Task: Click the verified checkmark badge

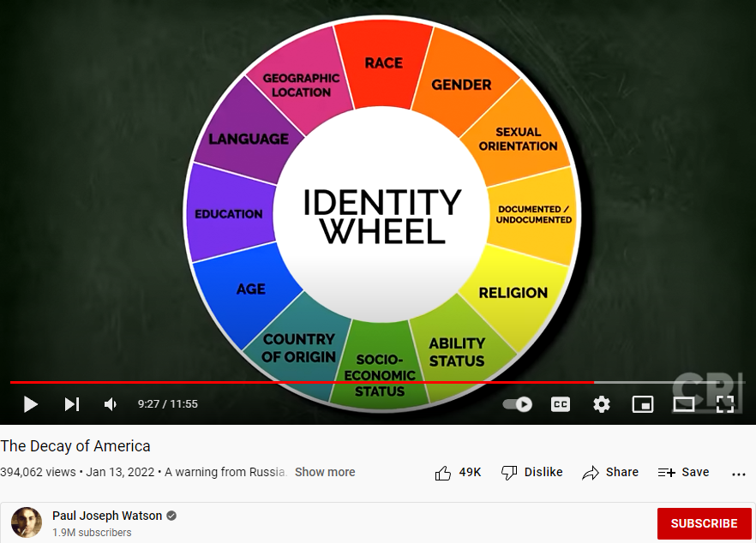Action: 171,516
